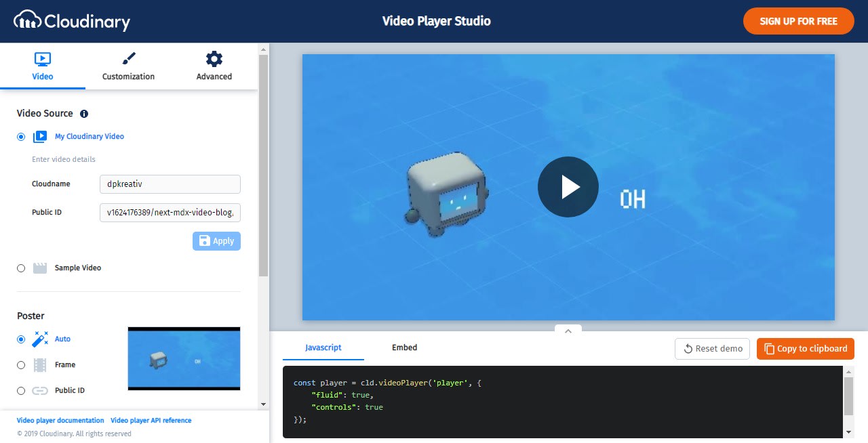Image resolution: width=868 pixels, height=443 pixels.
Task: Select the Sample Video radio button
Action: coord(21,268)
